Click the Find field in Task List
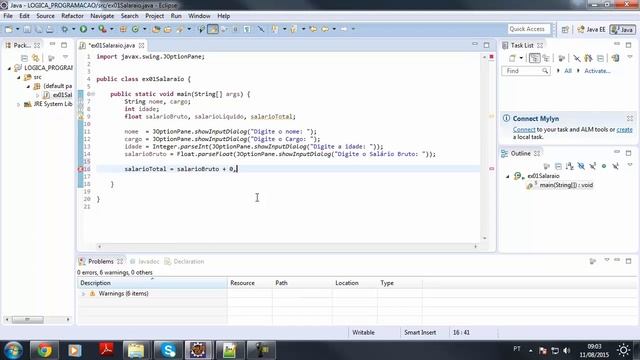 coord(525,71)
